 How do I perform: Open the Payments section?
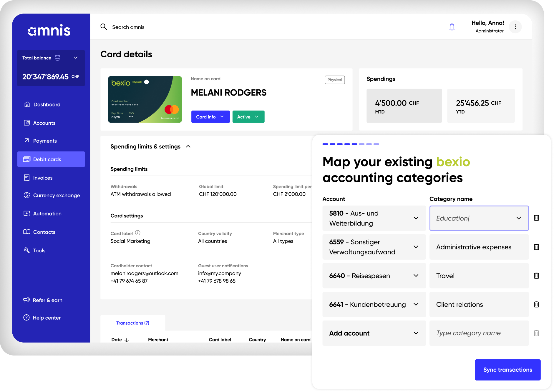45,141
